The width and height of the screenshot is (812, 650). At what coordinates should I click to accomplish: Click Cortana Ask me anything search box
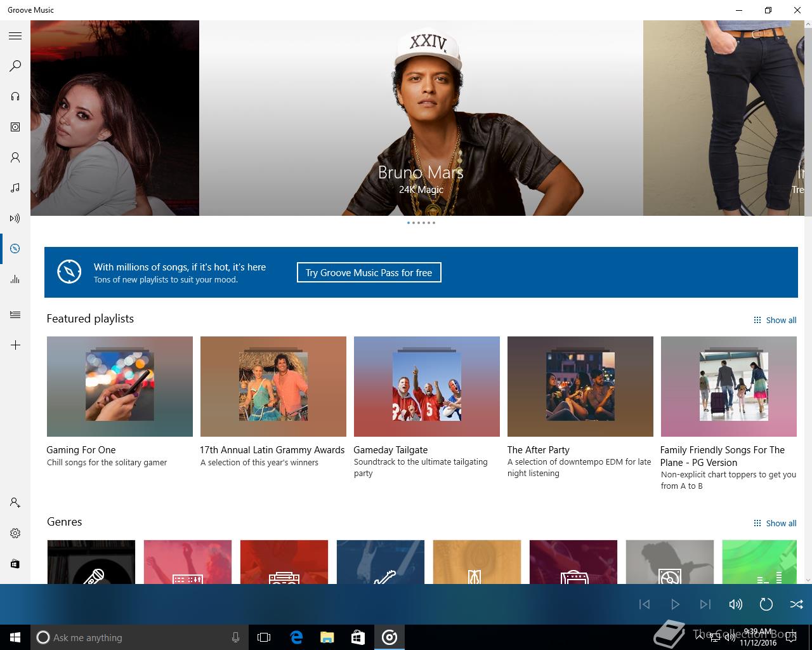138,637
